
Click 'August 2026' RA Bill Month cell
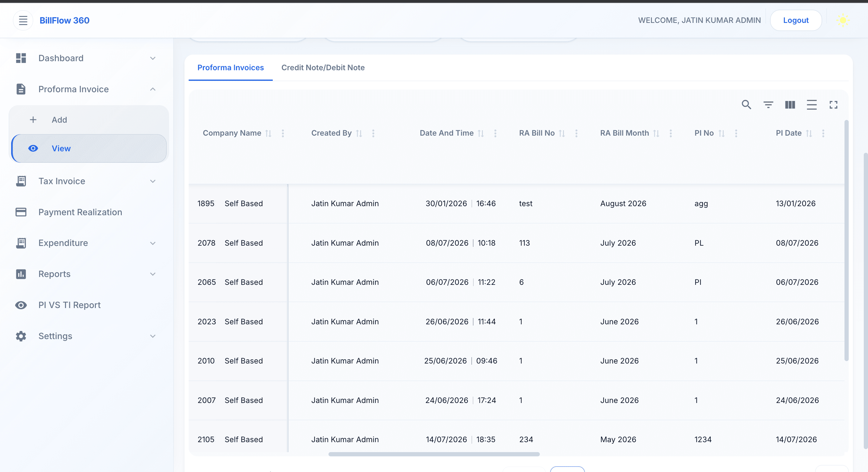click(x=623, y=203)
